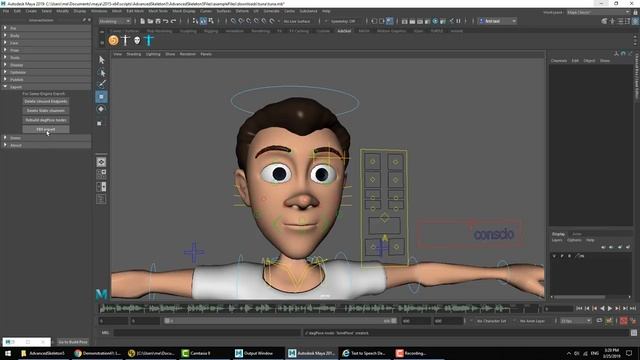
Task: Expand the Body section
Action: [46, 36]
